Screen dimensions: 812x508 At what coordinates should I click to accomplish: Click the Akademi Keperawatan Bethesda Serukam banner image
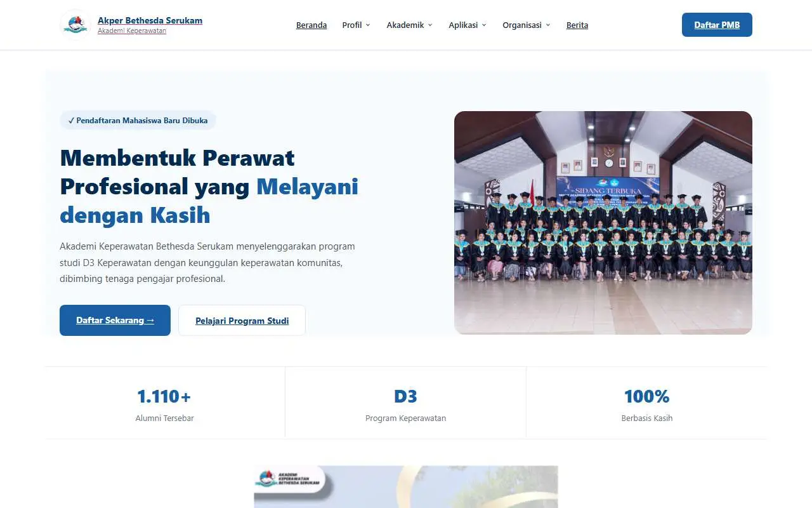[x=406, y=486]
